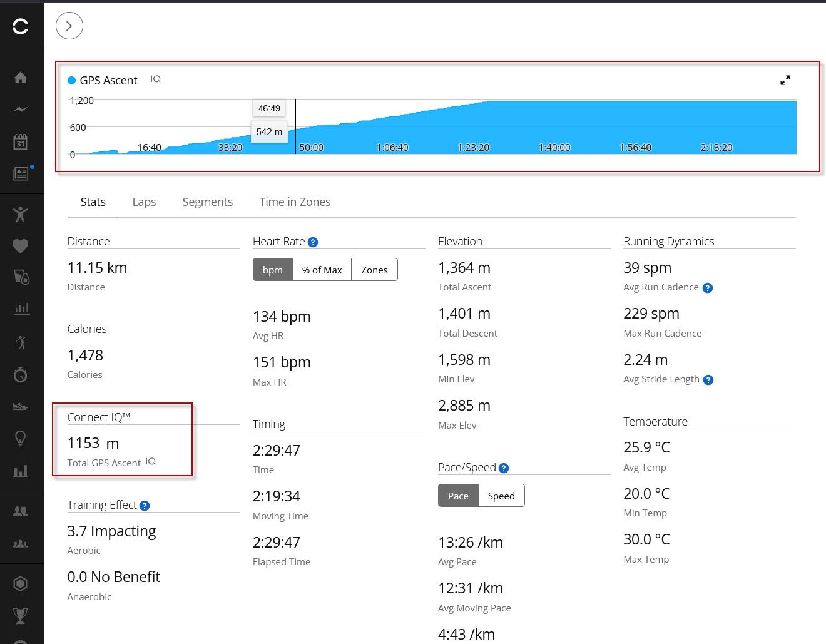Open the hydration cup icon in sidebar
The width and height of the screenshot is (826, 644).
tap(21, 277)
